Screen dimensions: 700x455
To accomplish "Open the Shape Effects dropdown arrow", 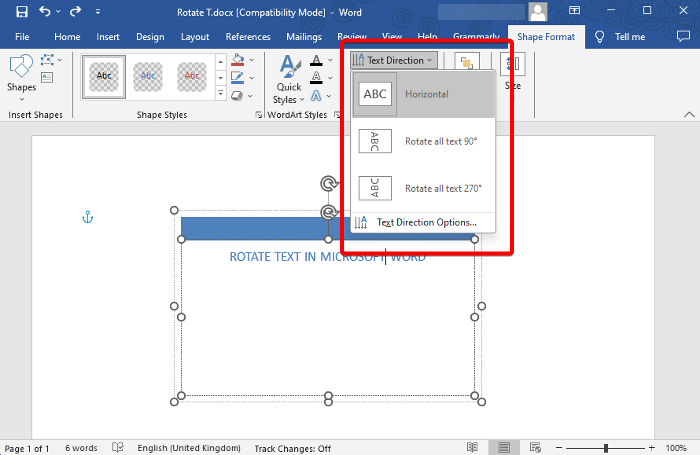I will point(250,96).
